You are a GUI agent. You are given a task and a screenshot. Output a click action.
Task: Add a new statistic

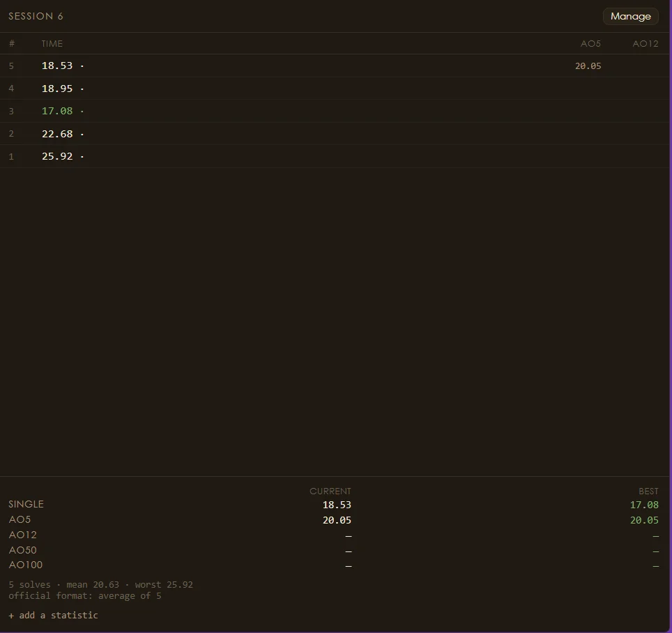click(x=53, y=615)
